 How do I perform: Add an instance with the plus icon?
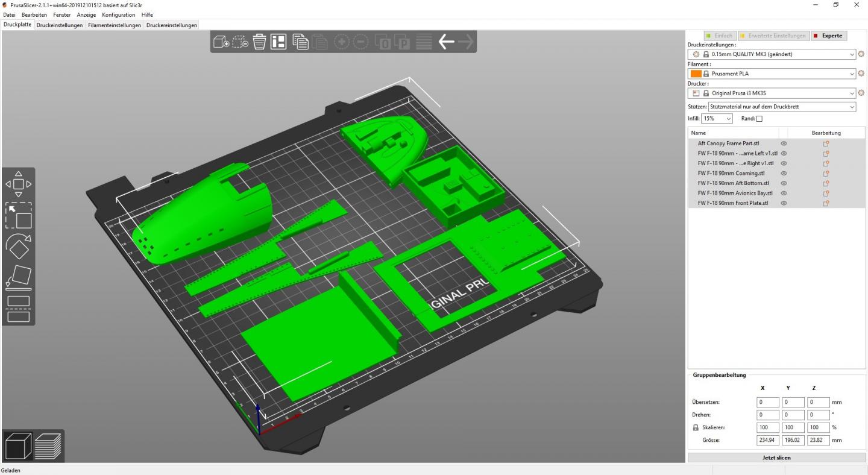point(341,42)
